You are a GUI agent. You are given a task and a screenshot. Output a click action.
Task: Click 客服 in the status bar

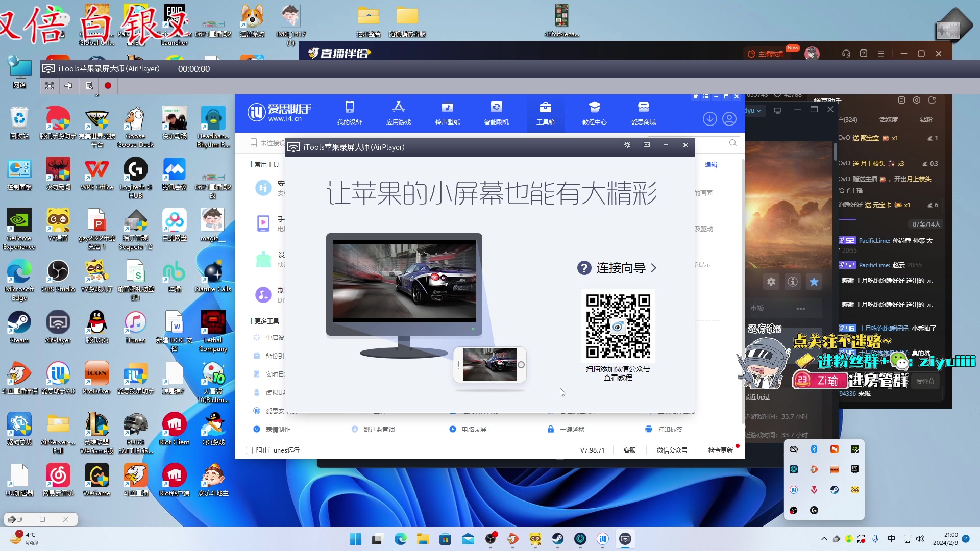click(630, 450)
